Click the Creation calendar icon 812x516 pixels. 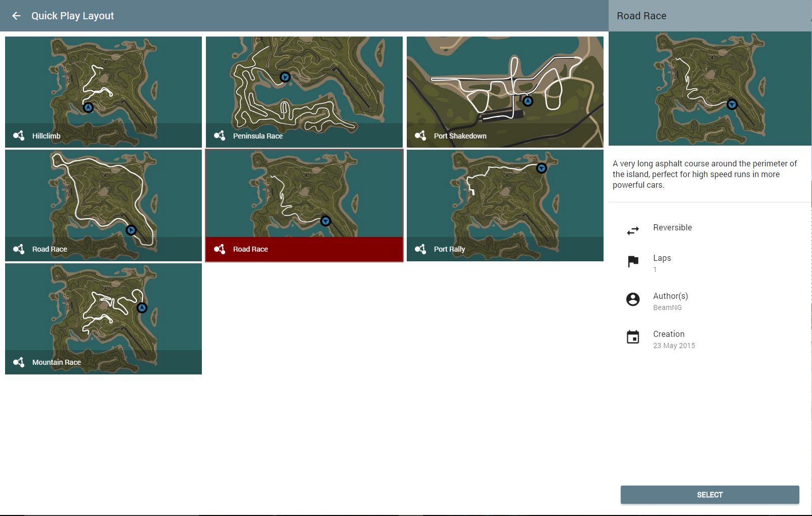633,337
